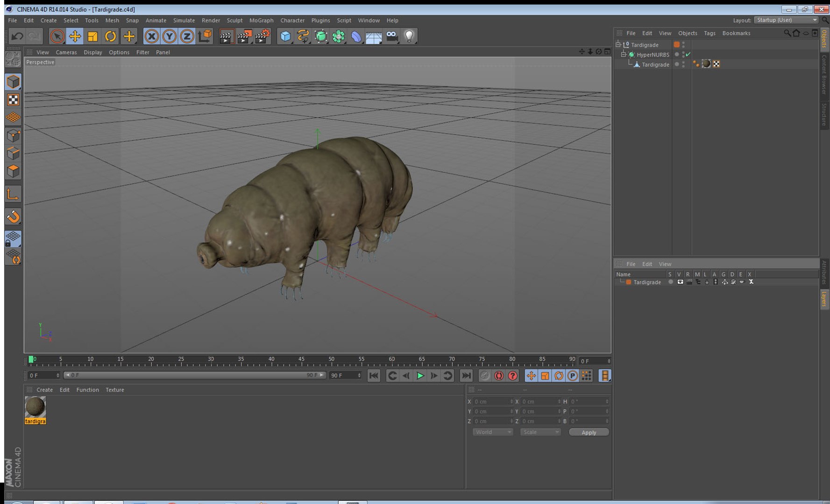Viewport: 830px width, 504px height.
Task: Switch to Texture mode checkerboard icon
Action: point(13,100)
